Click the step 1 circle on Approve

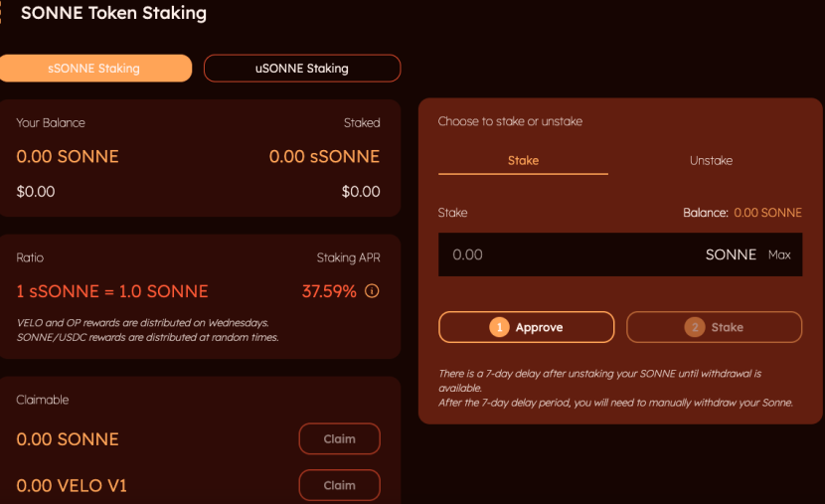(499, 327)
